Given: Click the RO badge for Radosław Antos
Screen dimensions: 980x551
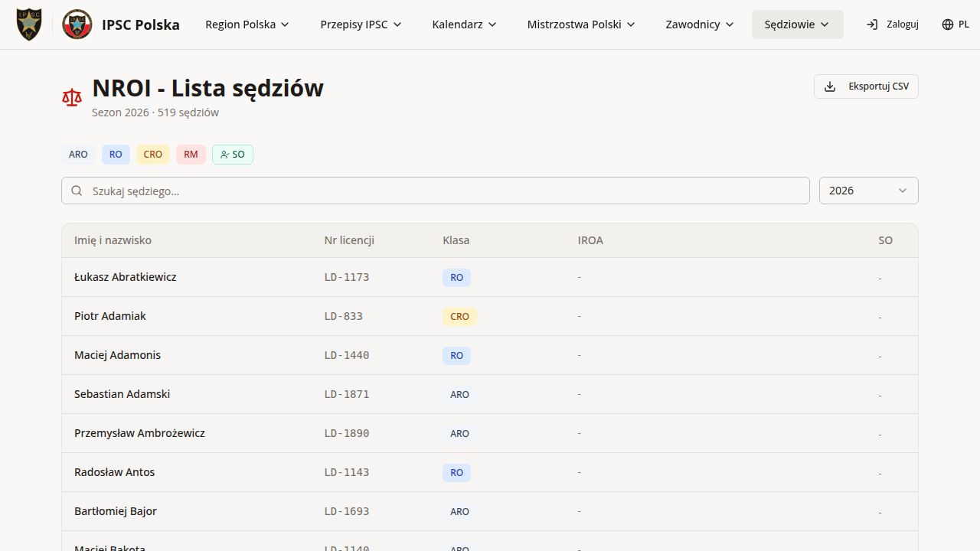Looking at the screenshot, I should point(456,473).
